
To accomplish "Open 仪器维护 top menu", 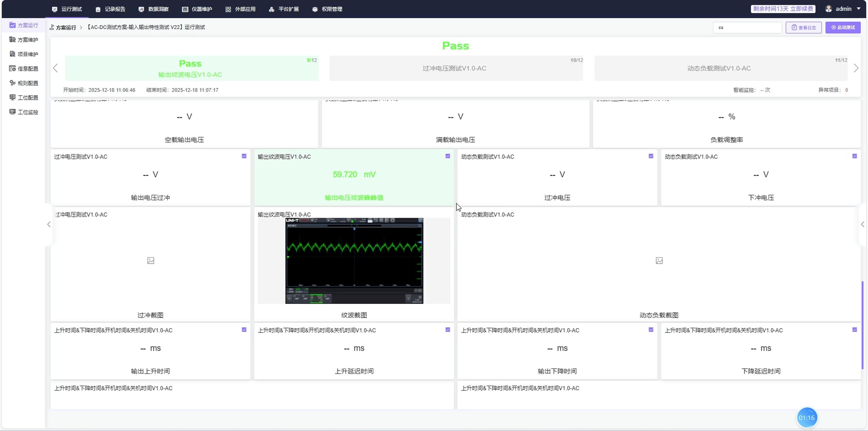I will (197, 9).
